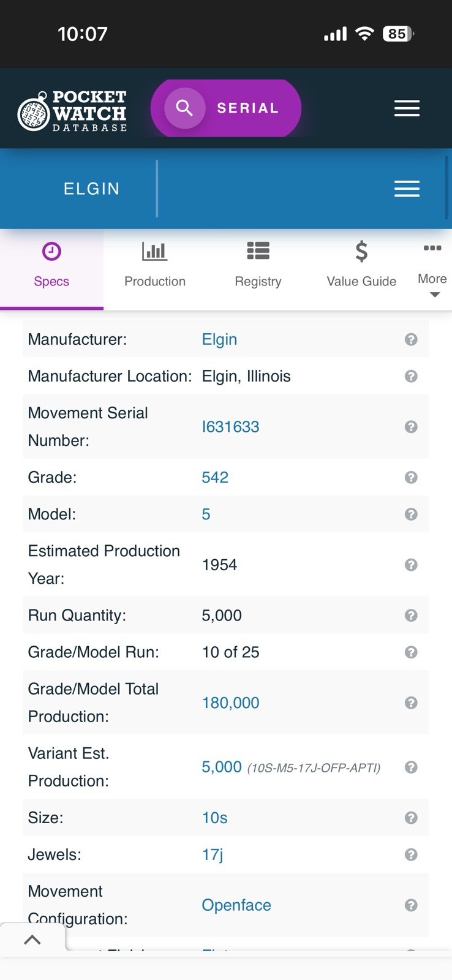
Task: Open serial number I631633 link
Action: [x=230, y=427]
